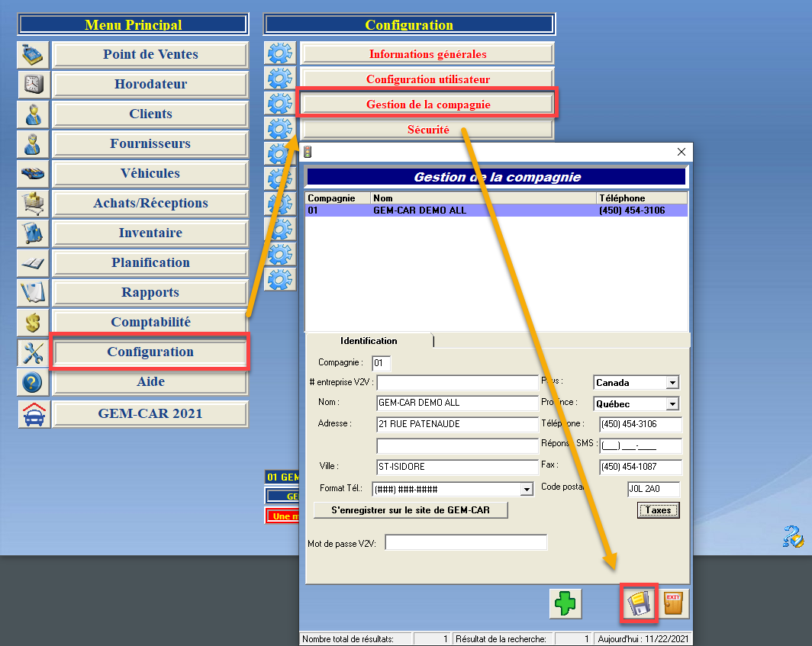
Task: Click the Compagnie column header
Action: tap(337, 198)
